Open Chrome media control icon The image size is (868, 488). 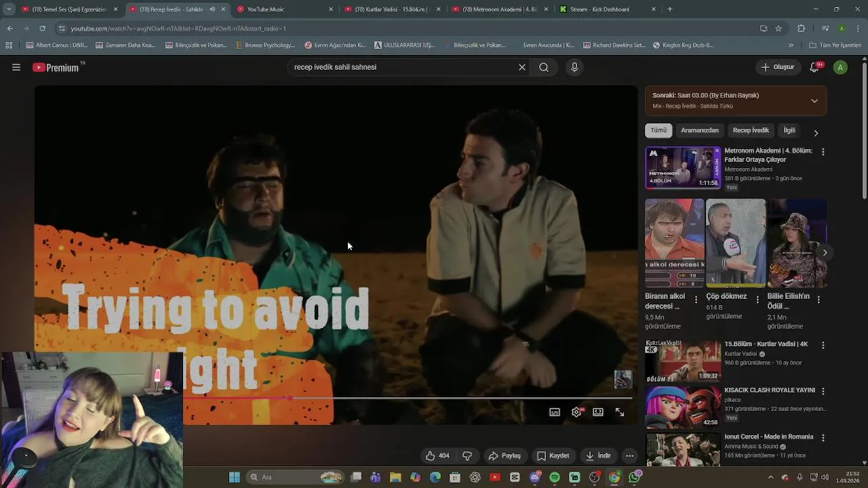point(825,28)
